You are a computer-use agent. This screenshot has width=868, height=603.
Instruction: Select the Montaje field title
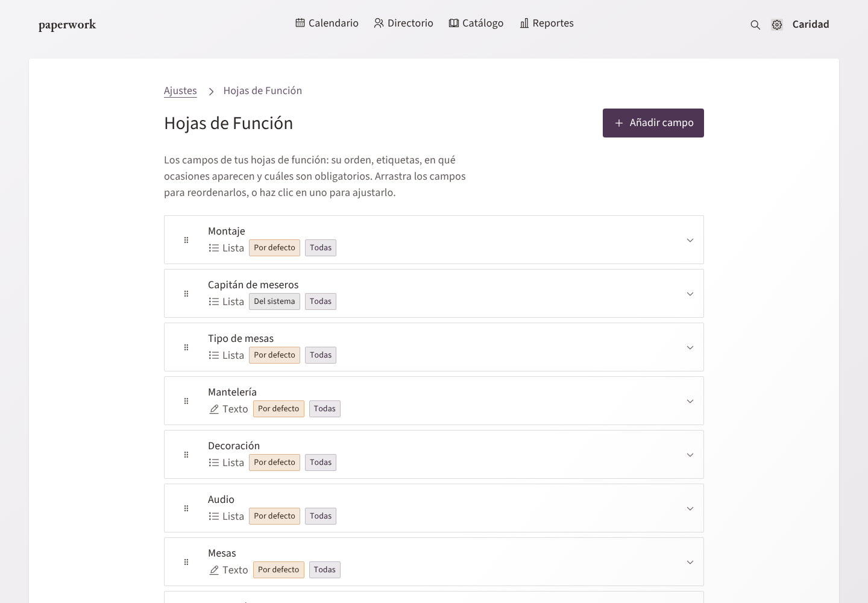click(x=227, y=231)
